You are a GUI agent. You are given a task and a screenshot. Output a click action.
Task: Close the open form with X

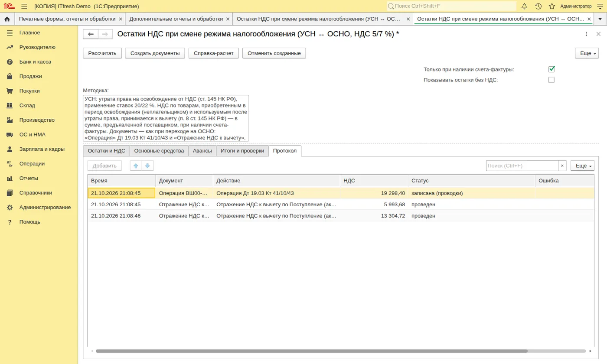coord(598,34)
